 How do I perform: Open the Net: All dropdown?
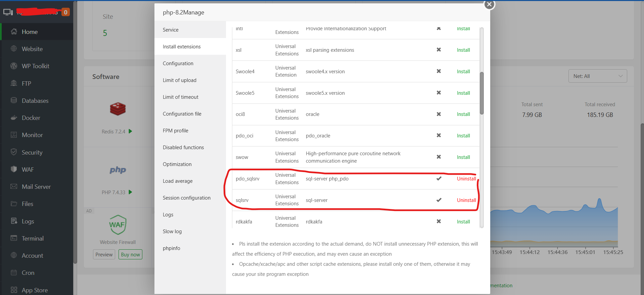[597, 76]
